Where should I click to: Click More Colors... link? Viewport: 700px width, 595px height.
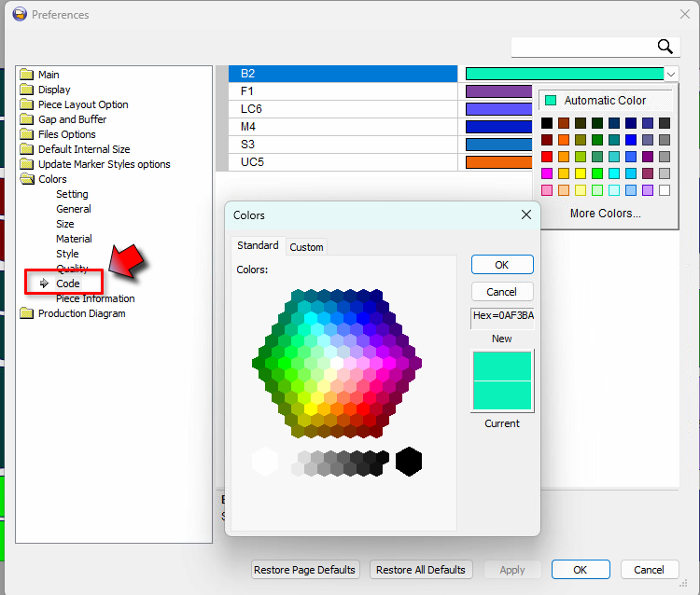pos(605,214)
